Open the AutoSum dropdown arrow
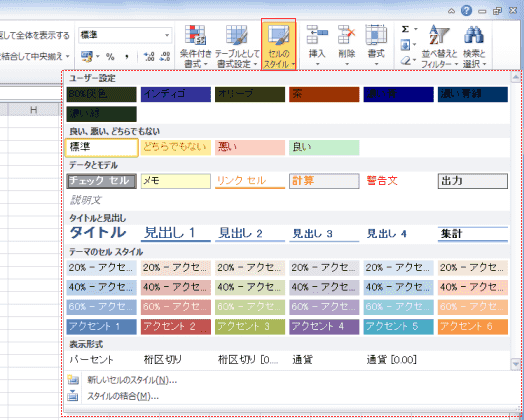524x420 pixels. pos(416,29)
